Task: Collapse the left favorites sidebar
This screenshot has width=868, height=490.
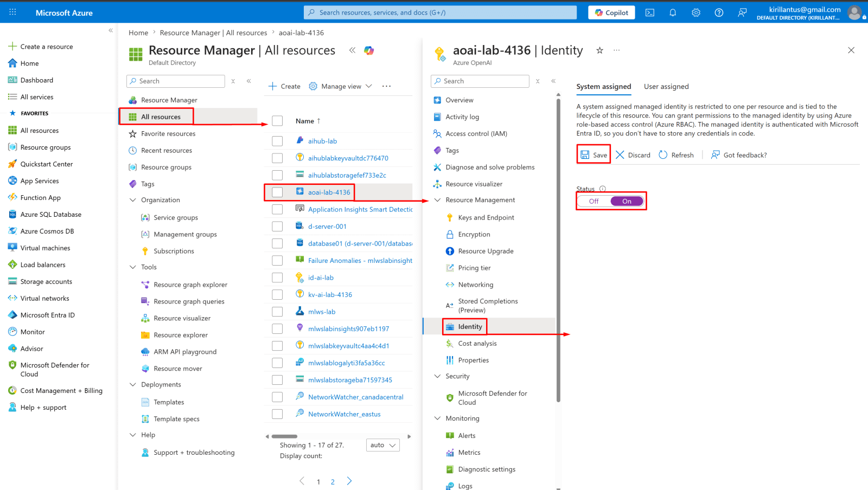Action: click(x=111, y=30)
